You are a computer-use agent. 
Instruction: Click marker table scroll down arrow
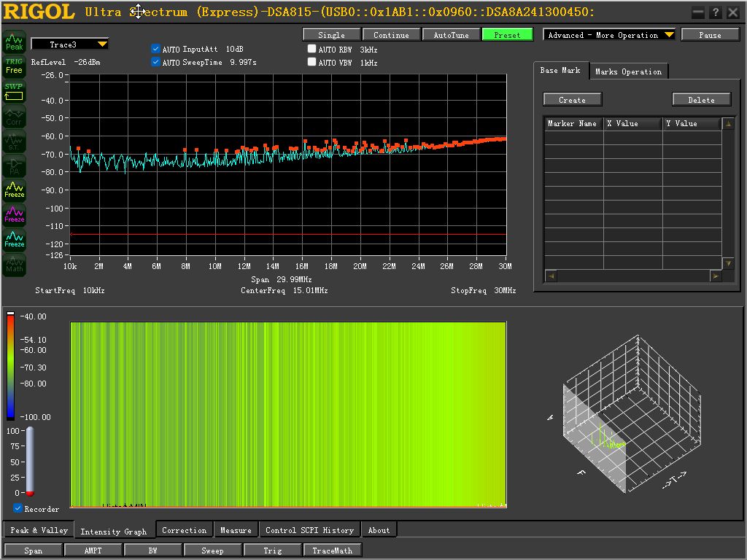coord(728,262)
